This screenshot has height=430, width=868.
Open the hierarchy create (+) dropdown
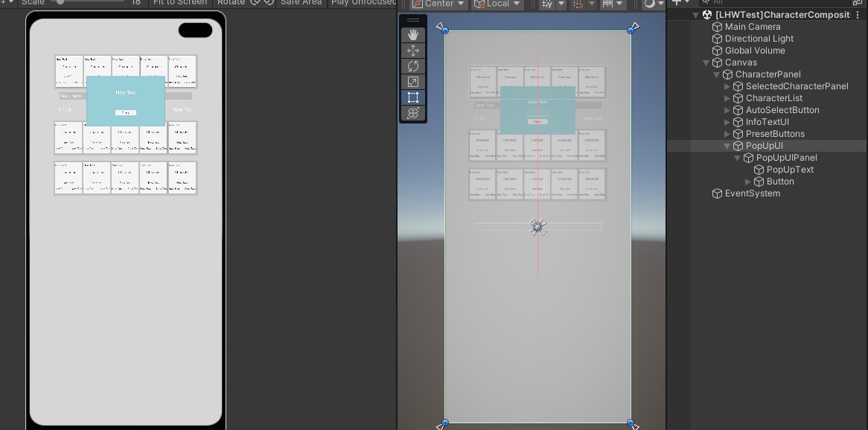680,2
